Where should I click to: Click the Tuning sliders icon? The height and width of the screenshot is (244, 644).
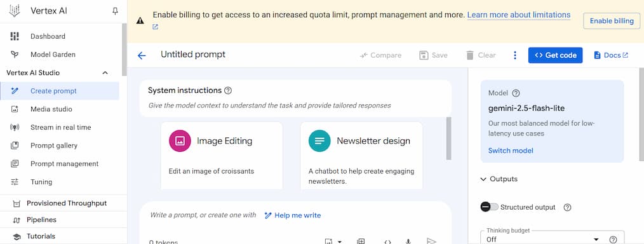15,182
